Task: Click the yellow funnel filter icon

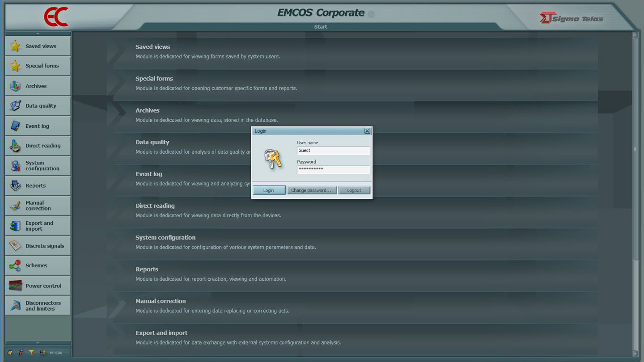Action: click(31, 353)
